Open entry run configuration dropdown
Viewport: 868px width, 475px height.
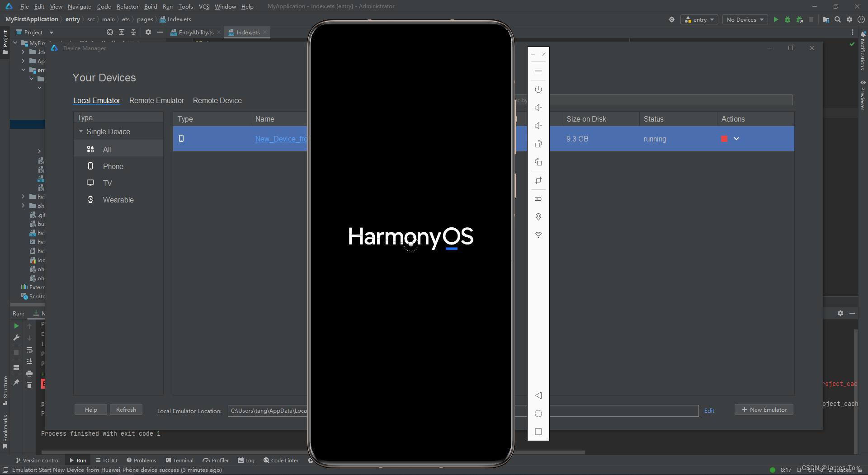[x=699, y=19]
